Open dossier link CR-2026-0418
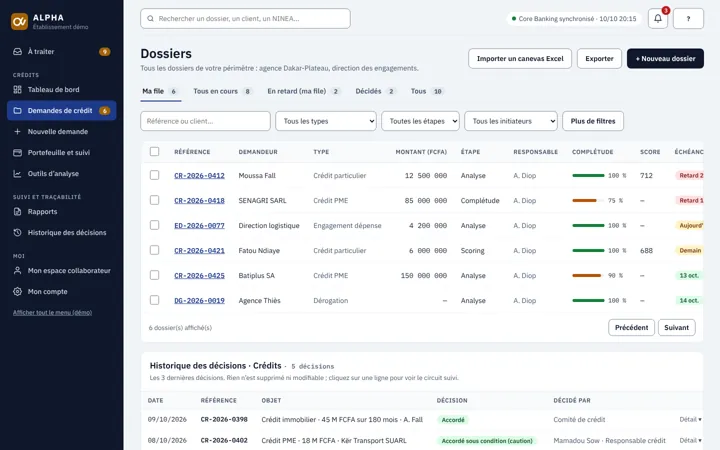Screen dimensions: 720x450 point(199,200)
